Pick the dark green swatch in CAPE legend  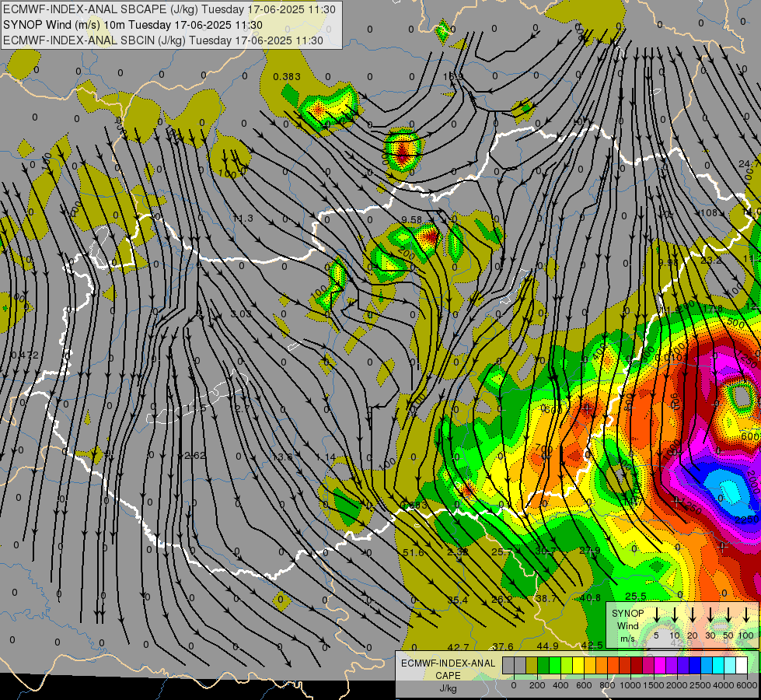(543, 666)
